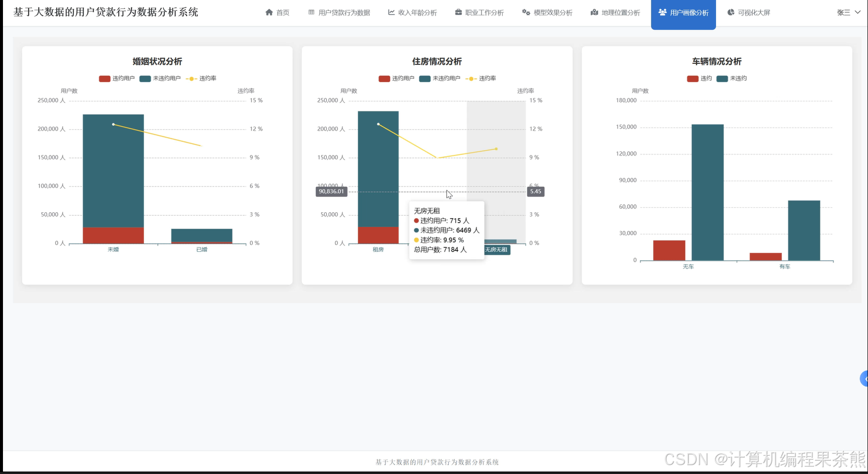This screenshot has height=474, width=868.
Task: Expand the 张三 user dropdown
Action: (849, 13)
